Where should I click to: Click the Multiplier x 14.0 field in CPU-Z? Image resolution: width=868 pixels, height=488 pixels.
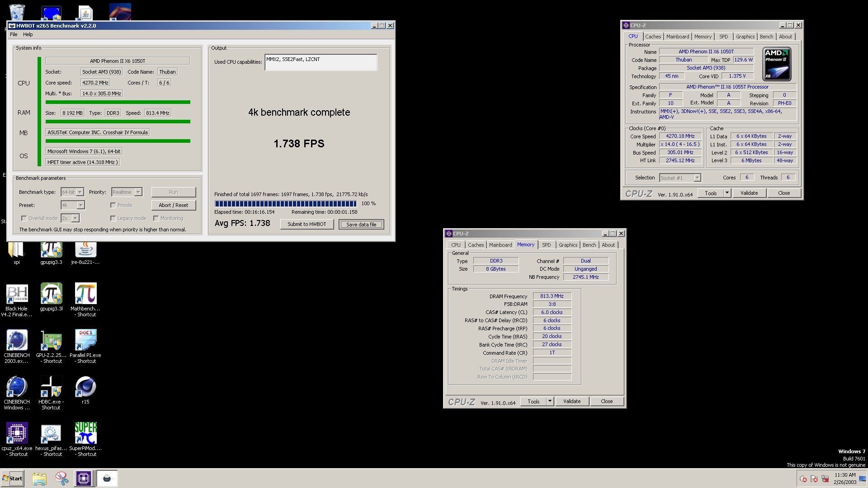click(x=680, y=145)
